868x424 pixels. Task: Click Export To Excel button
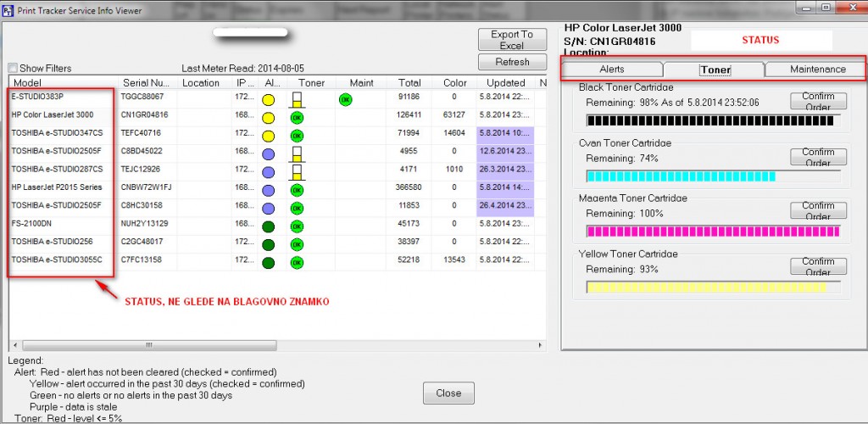point(511,40)
